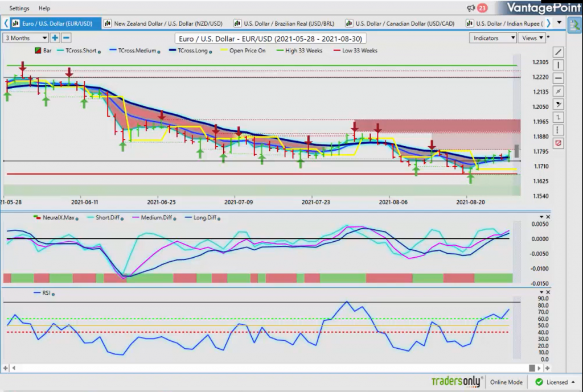
Task: Click the plus icon at bottom right
Action: (547, 368)
